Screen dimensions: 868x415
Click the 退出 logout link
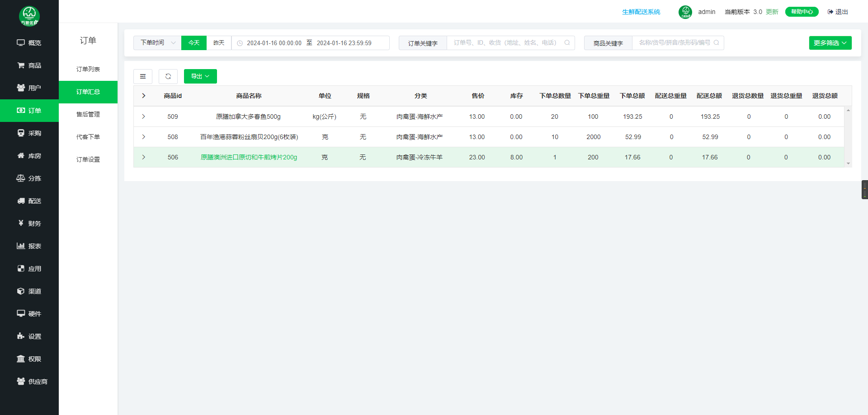tap(838, 12)
